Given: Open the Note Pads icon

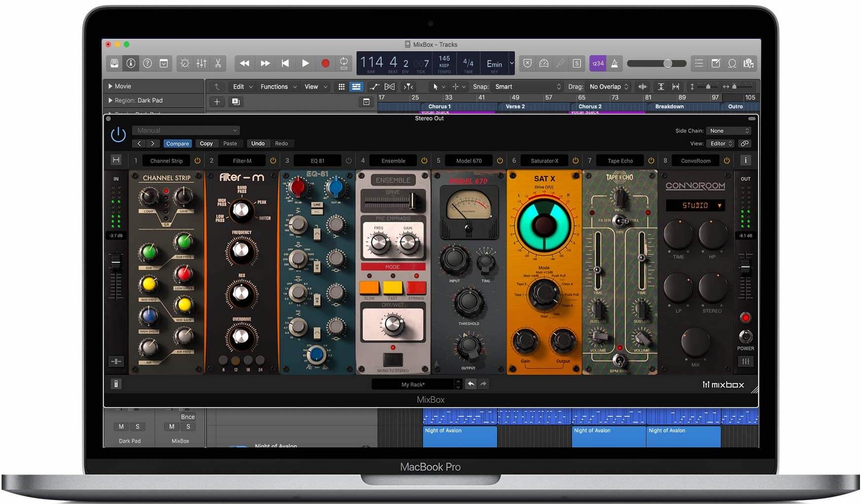Looking at the screenshot, I should click(716, 63).
